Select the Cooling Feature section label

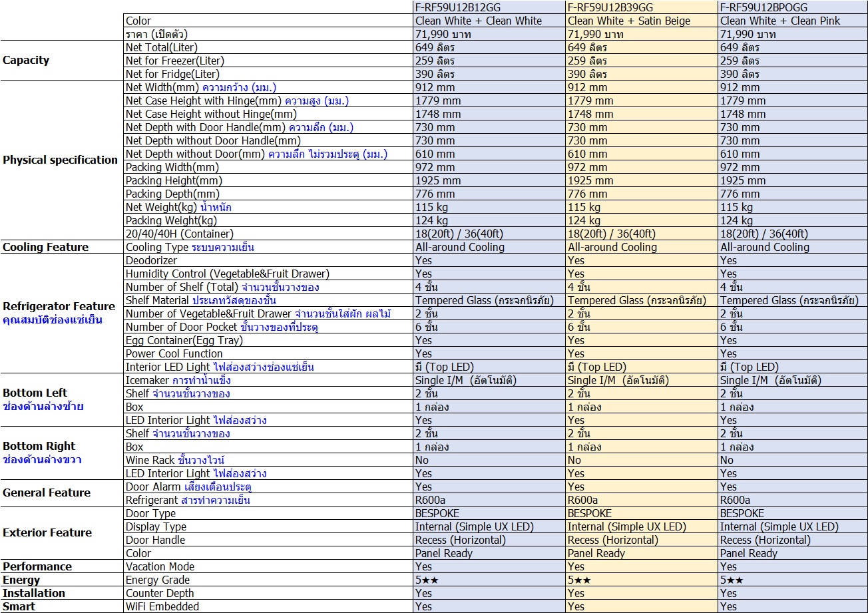tap(45, 247)
